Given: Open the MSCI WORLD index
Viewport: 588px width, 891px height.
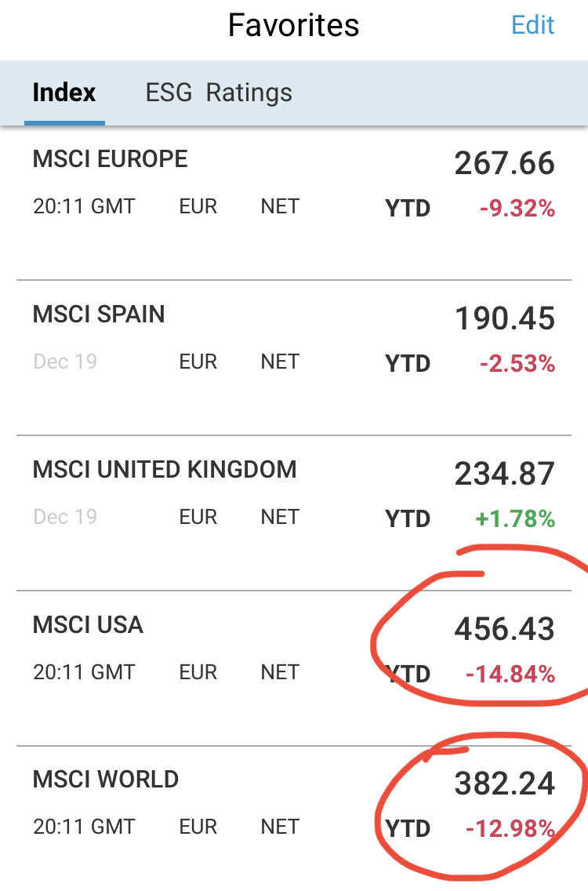Looking at the screenshot, I should pyautogui.click(x=106, y=780).
